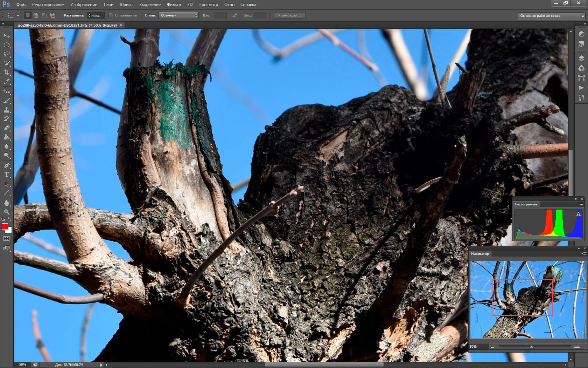Open the Гистограмма panel options menu
This screenshot has width=588, height=368.
pyautogui.click(x=581, y=204)
